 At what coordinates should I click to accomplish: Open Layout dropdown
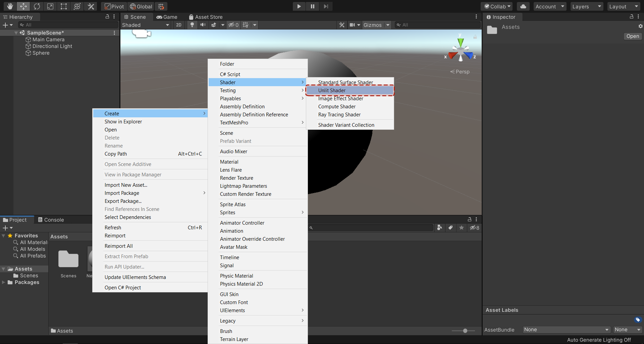tap(624, 6)
